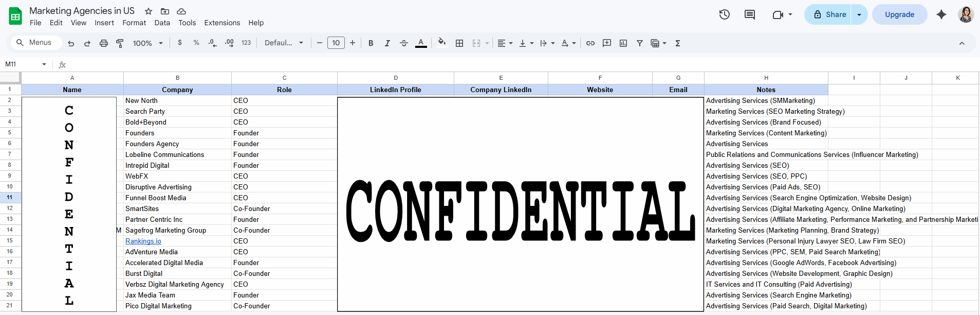This screenshot has width=980, height=315.
Task: Redo the last action
Action: 87,43
